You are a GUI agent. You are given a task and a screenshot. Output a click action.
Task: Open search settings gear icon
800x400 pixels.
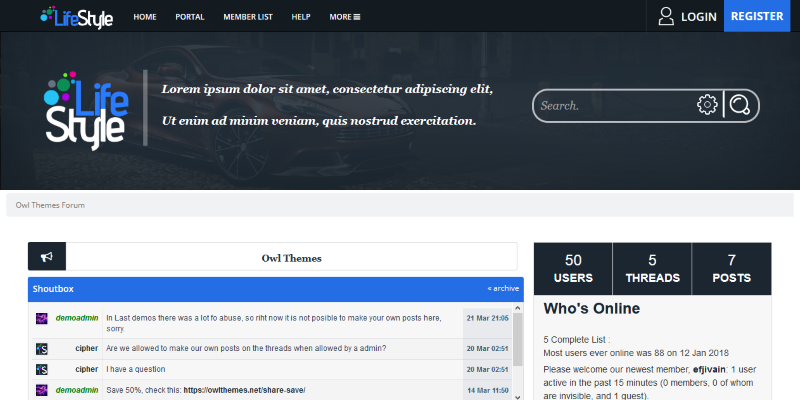(x=707, y=105)
